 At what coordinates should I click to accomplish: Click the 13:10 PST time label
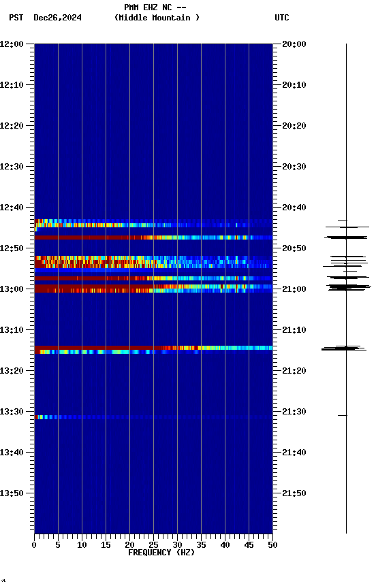pos(12,330)
